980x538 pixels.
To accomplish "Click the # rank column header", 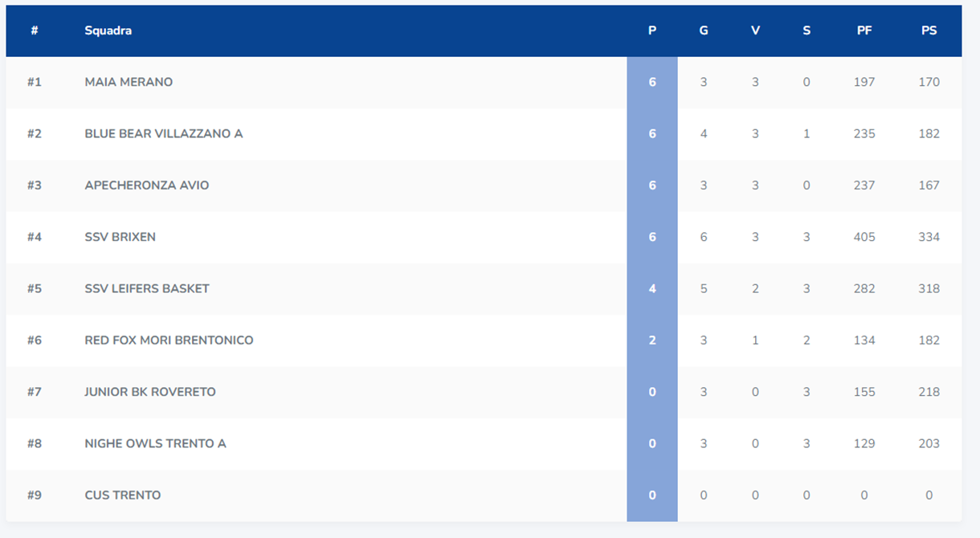I will 35,31.
